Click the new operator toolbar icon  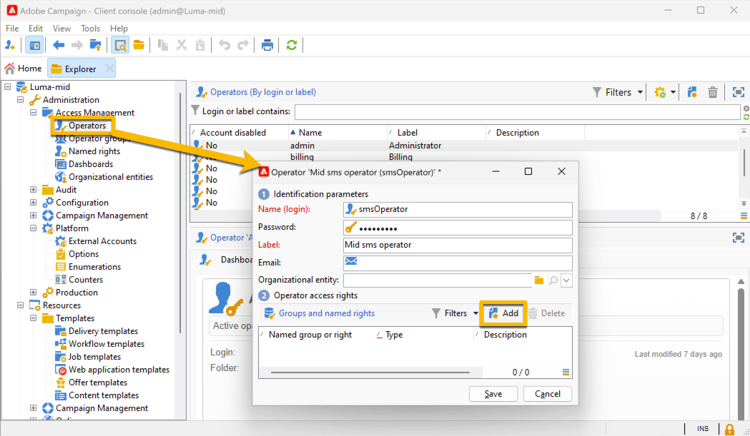[x=10, y=45]
